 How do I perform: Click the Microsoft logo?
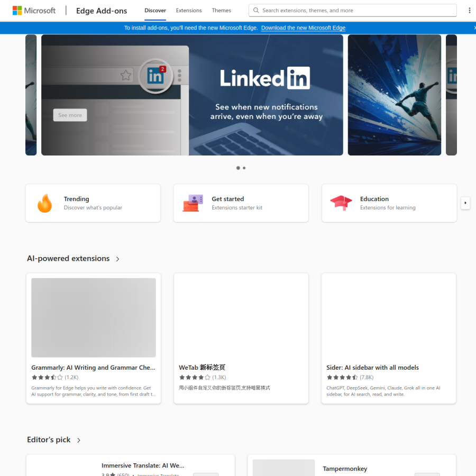pos(34,11)
